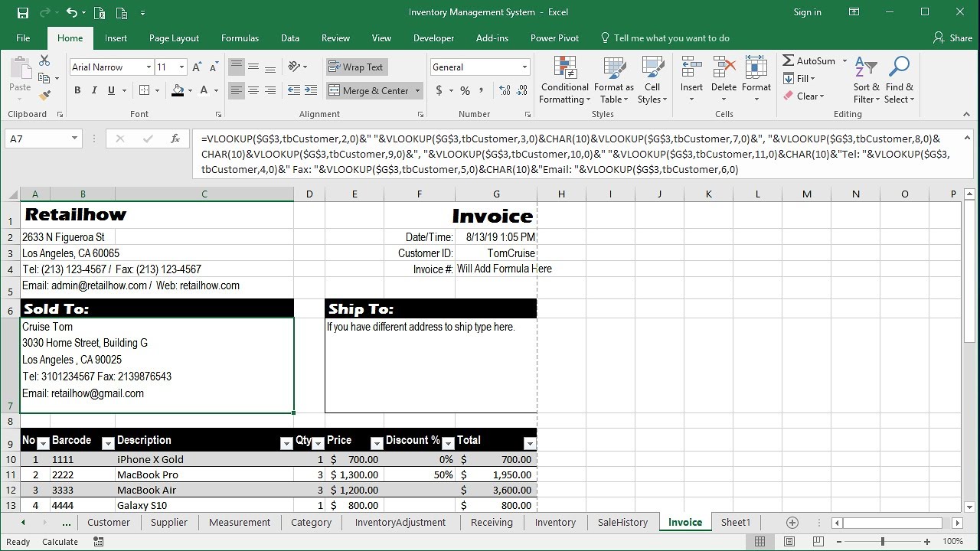Open Find & Select menu
The width and height of the screenshot is (980, 551).
[899, 80]
